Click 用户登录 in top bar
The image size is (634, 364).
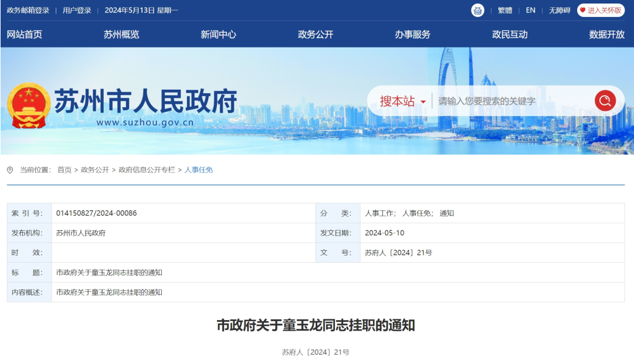click(77, 10)
